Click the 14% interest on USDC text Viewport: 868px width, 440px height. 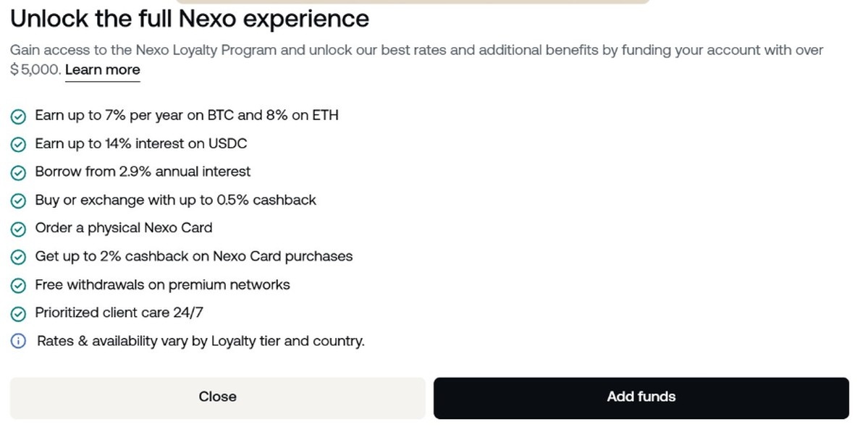click(140, 144)
